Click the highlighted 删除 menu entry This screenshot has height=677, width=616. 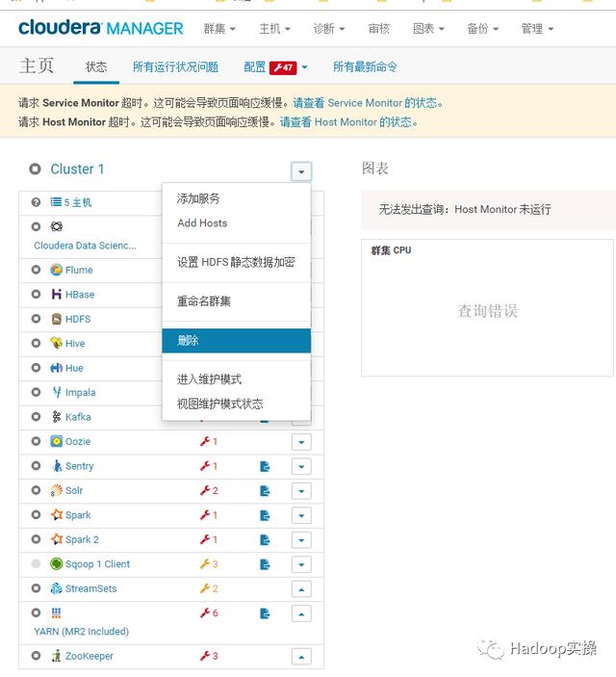(x=237, y=340)
